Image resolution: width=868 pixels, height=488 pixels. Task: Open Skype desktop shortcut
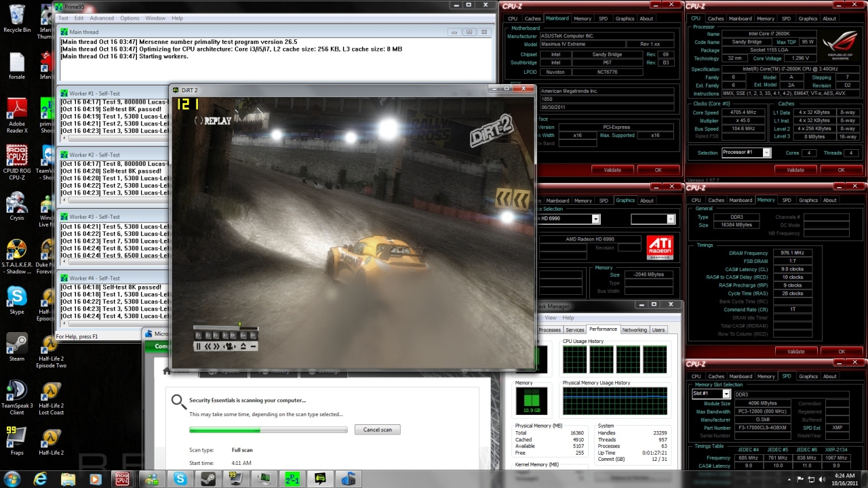(17, 301)
